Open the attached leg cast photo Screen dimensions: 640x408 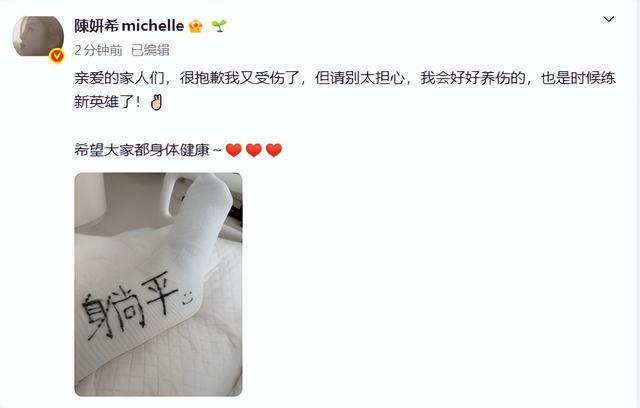pyautogui.click(x=158, y=284)
